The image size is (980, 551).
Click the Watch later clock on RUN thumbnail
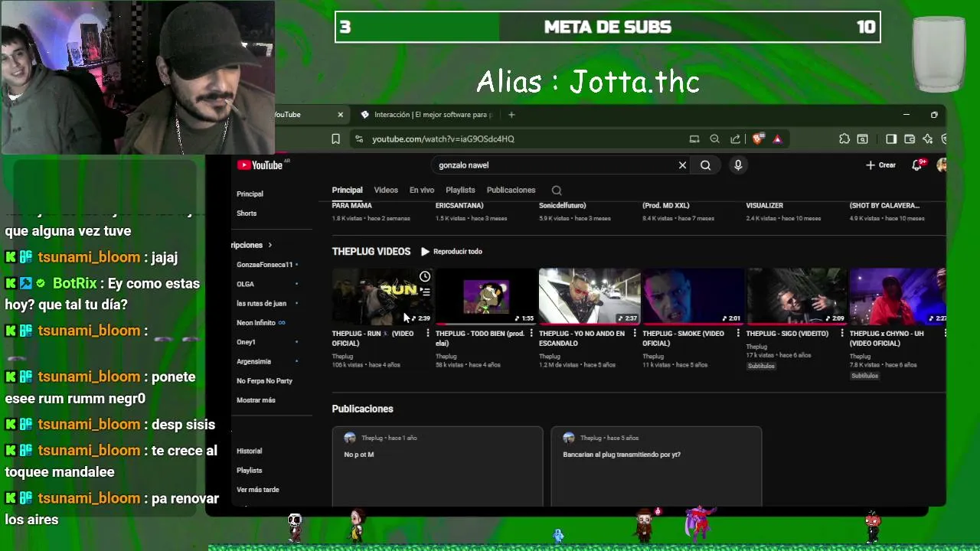pos(425,276)
